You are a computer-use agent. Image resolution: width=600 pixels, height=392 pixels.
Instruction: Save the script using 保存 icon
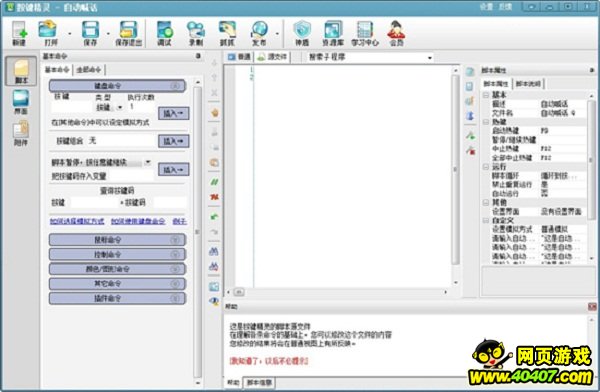tap(90, 33)
